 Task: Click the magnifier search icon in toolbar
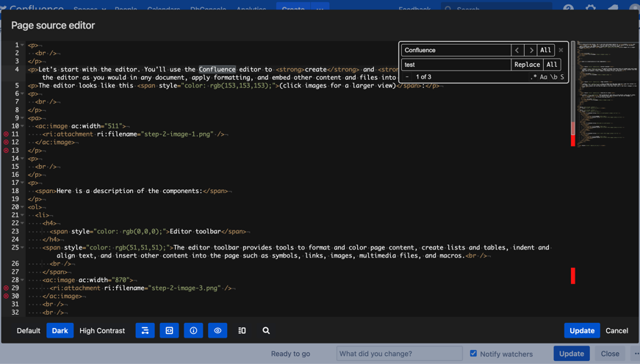(x=266, y=331)
